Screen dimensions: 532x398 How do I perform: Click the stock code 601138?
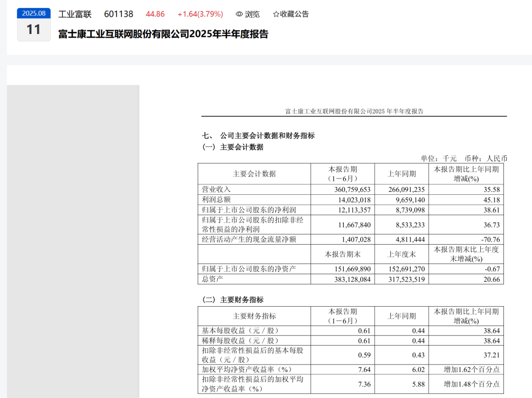click(x=119, y=14)
